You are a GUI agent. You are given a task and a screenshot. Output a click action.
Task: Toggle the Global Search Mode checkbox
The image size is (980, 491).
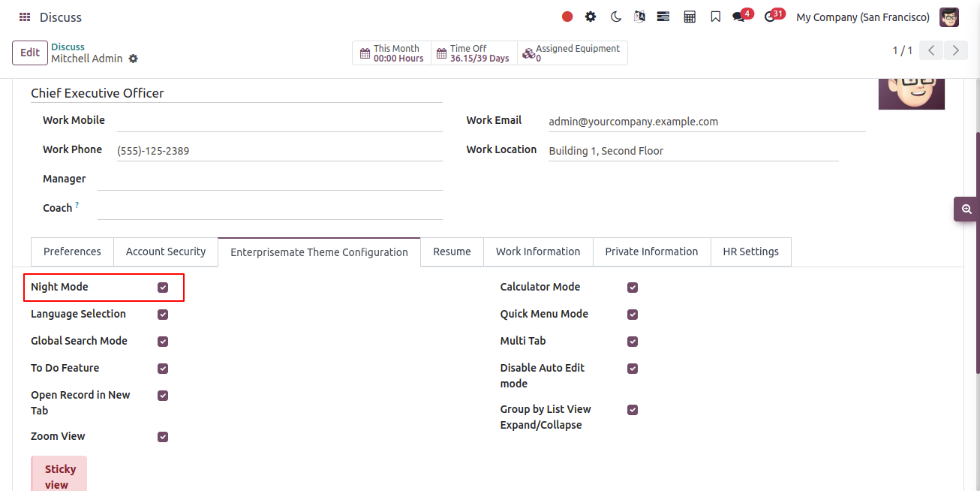[163, 342]
